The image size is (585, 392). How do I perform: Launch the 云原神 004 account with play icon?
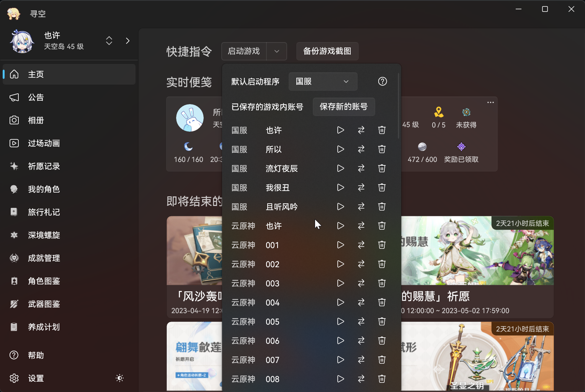pos(340,302)
